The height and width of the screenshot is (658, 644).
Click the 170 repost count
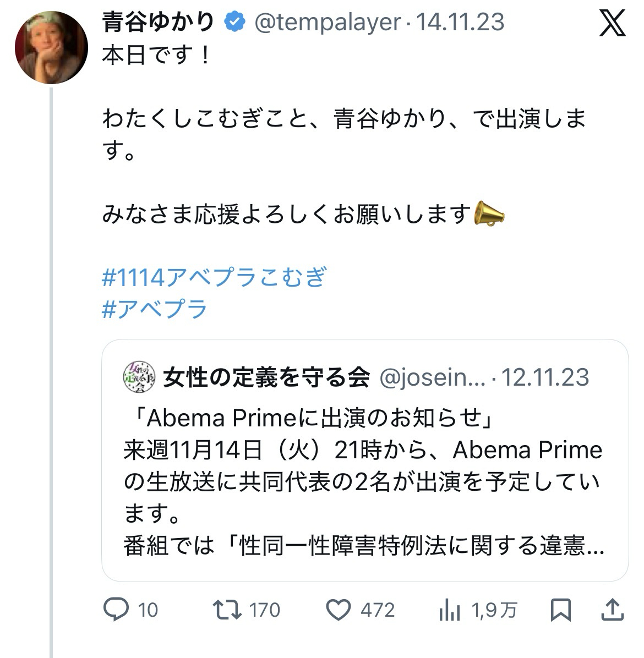(x=265, y=610)
